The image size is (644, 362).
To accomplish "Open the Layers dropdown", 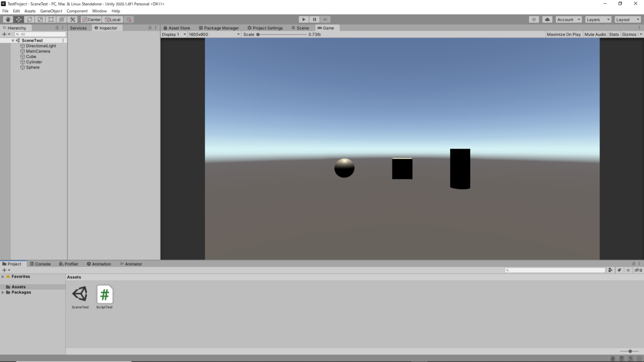I will pyautogui.click(x=598, y=19).
